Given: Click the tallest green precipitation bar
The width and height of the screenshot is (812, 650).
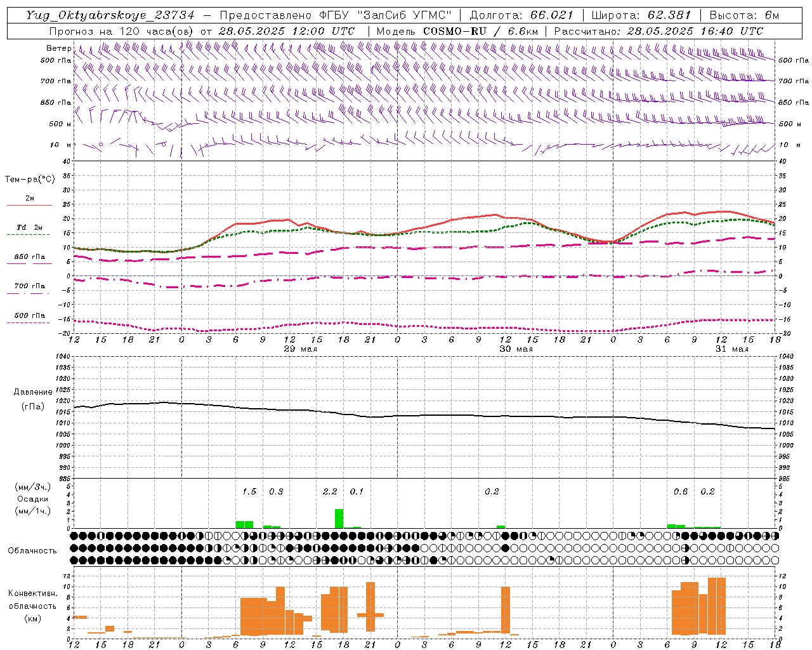Looking at the screenshot, I should click(x=339, y=519).
